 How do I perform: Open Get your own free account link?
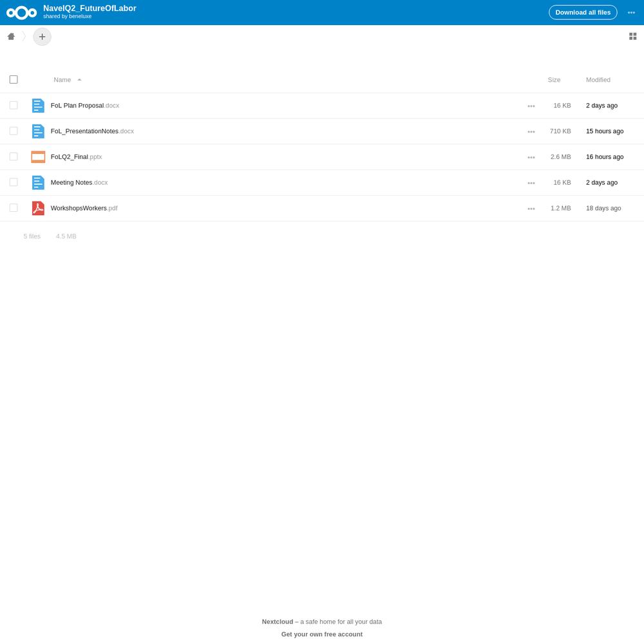click(x=321, y=634)
